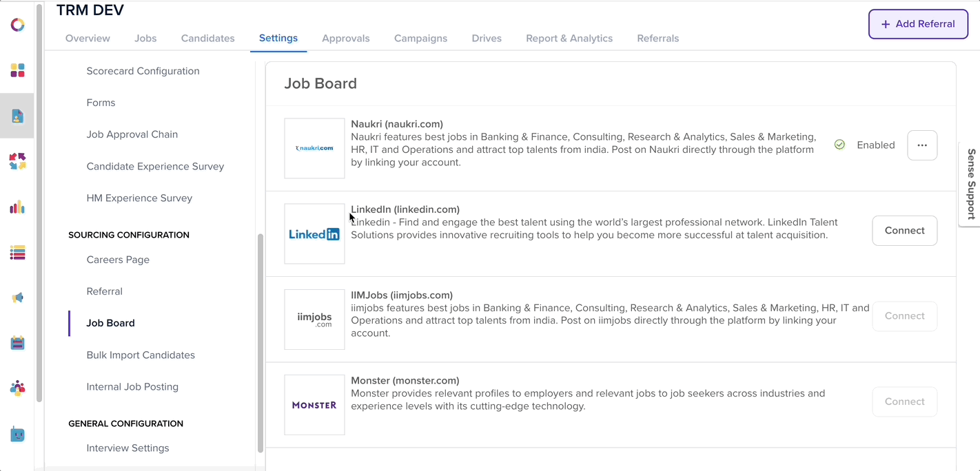Image resolution: width=980 pixels, height=471 pixels.
Task: Switch to the Approvals tab
Action: [346, 39]
